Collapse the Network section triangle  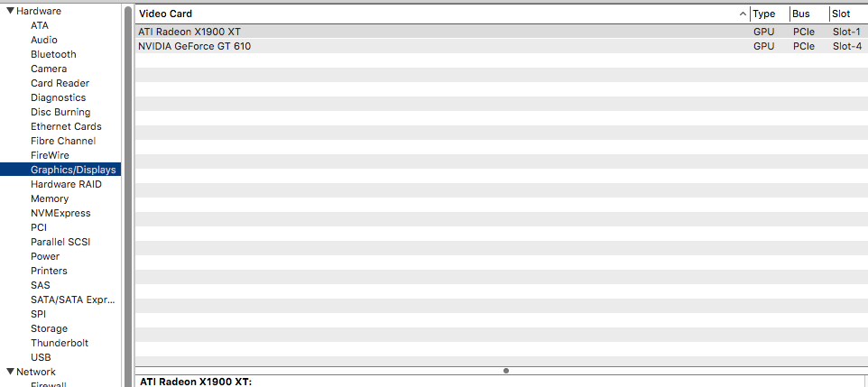[x=11, y=372]
